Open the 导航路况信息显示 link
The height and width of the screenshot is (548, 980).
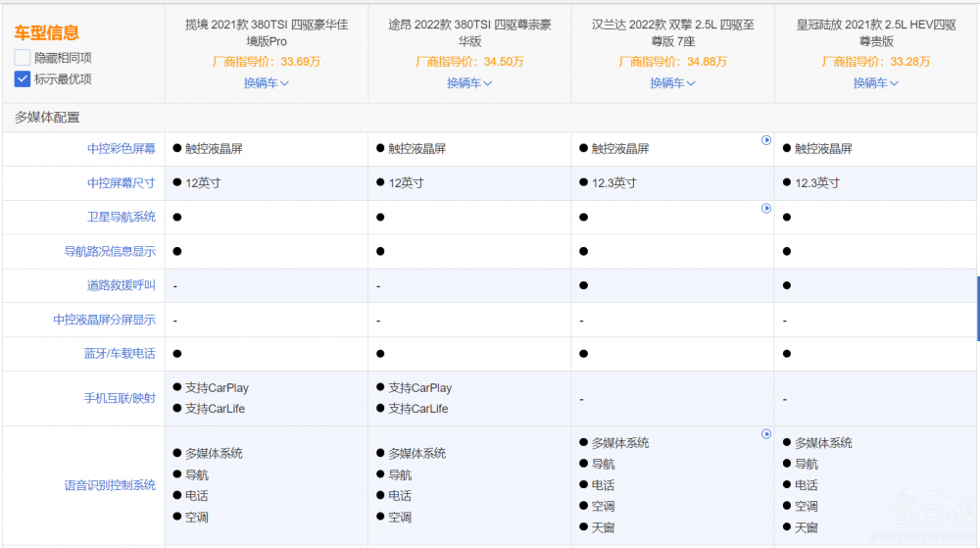(x=109, y=252)
